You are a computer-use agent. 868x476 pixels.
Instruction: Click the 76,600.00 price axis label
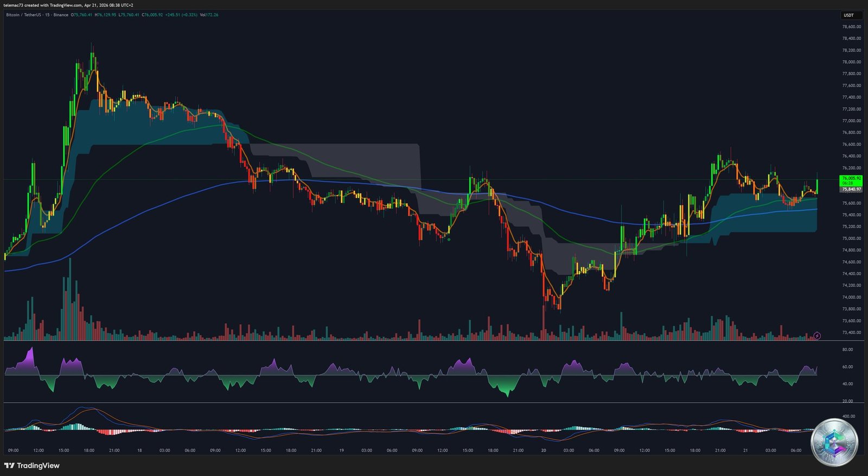(x=851, y=144)
